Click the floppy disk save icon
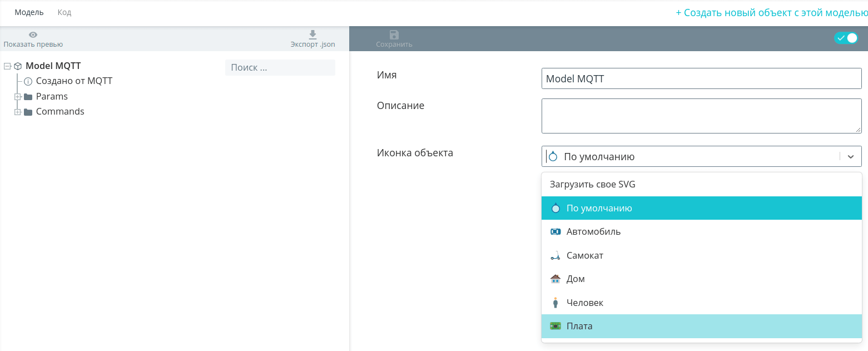Screen dimensions: 868x351 394,34
